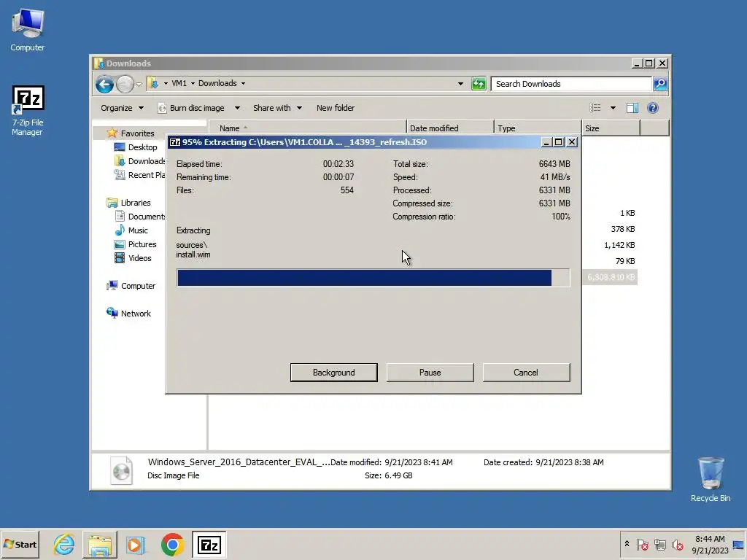Cancel the extraction
747x560 pixels.
point(526,373)
